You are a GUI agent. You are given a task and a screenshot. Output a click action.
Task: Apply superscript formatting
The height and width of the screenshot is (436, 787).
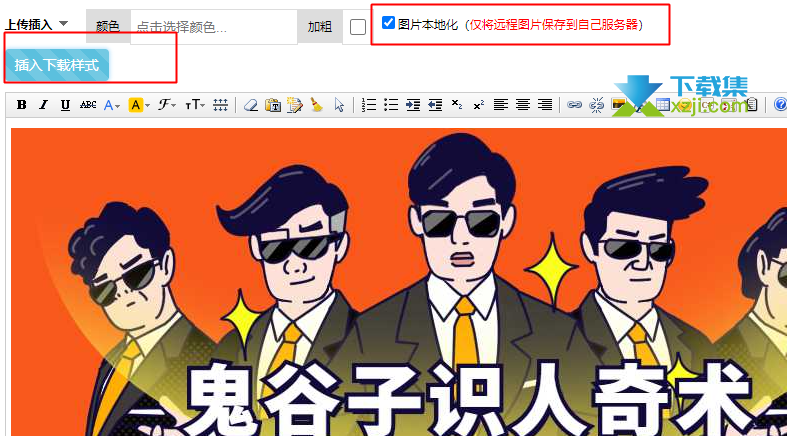(479, 105)
